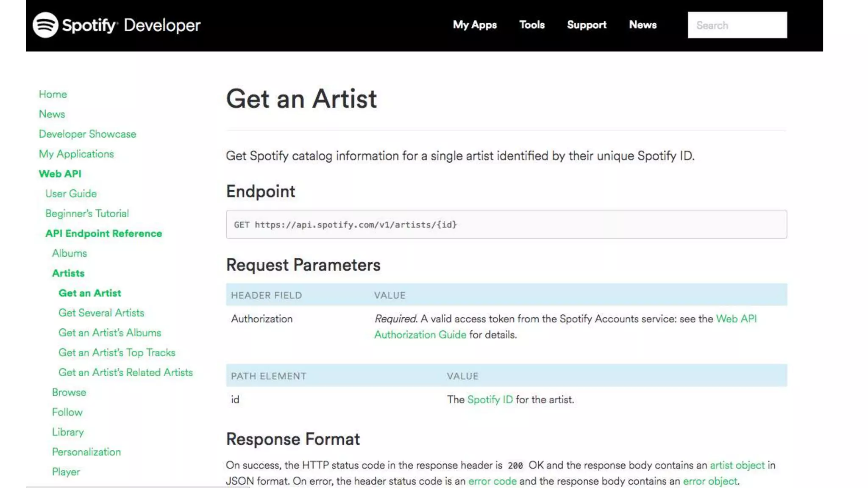Viewport: 868px width, 488px height.
Task: Expand the Albums sidebar category
Action: pos(69,253)
